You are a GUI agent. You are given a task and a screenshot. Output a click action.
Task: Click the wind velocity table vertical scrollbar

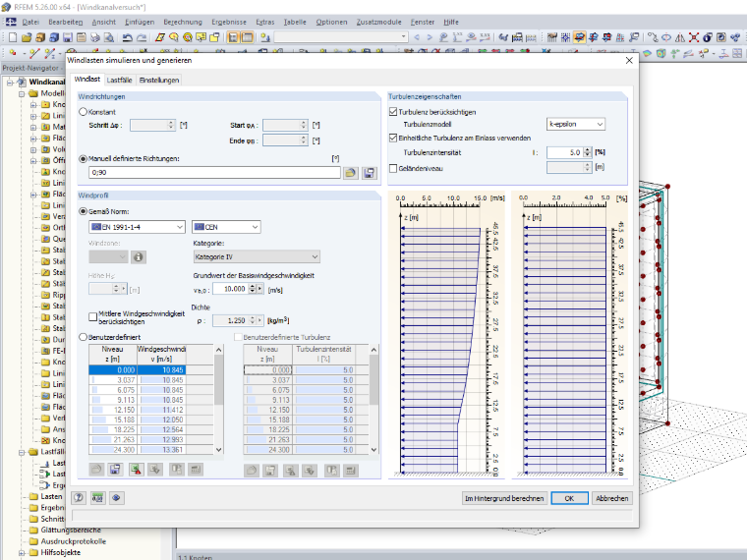pos(218,400)
